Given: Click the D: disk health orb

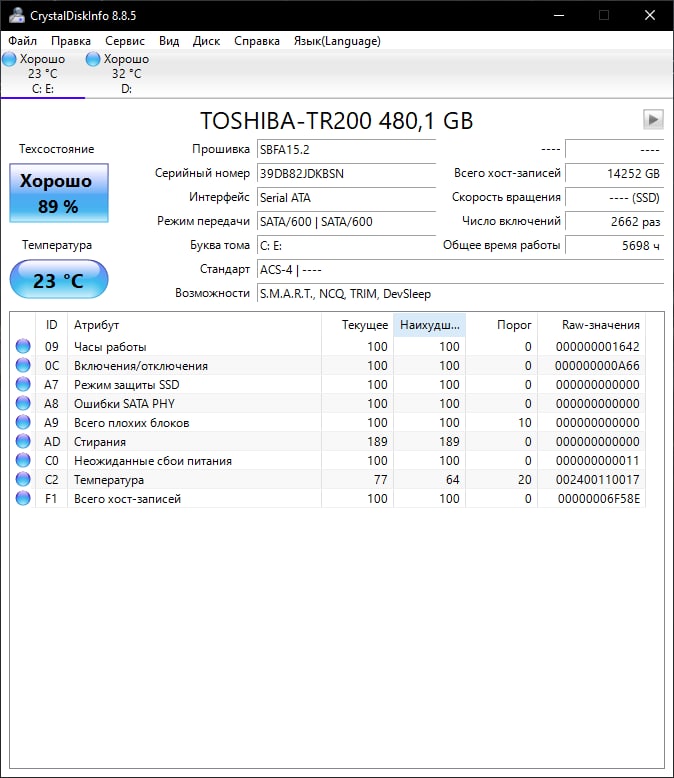Looking at the screenshot, I should (x=93, y=60).
